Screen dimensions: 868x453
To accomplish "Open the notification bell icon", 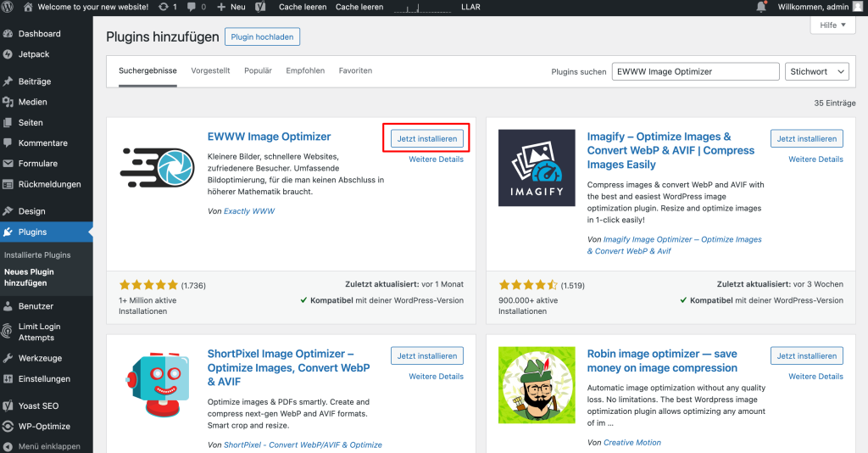I will 761,7.
